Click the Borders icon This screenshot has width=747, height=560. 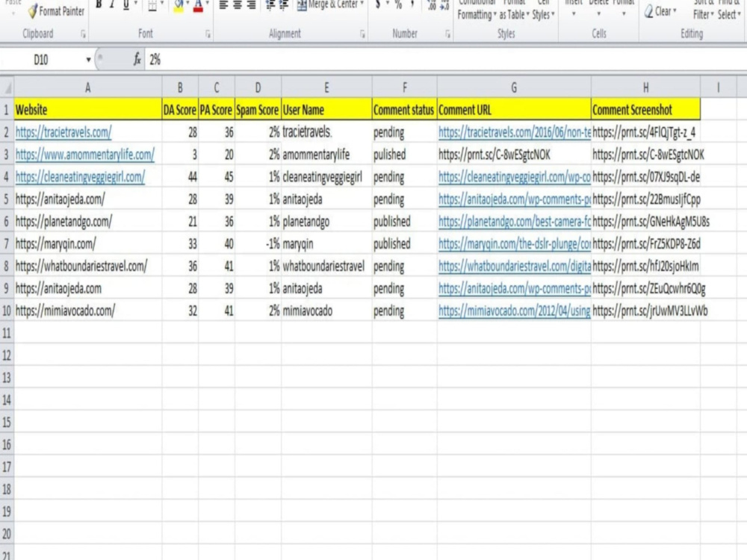pos(152,5)
